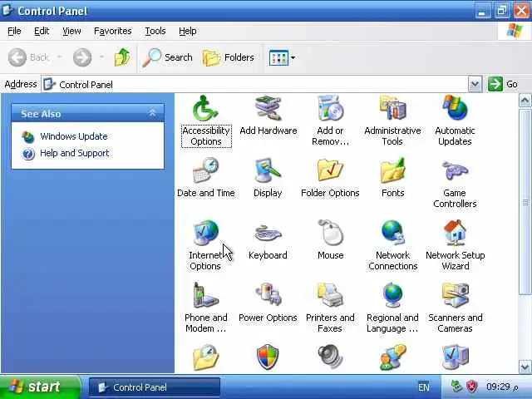Screen dimensions: 532x399
Task: Click the Back navigation button
Action: click(29, 57)
